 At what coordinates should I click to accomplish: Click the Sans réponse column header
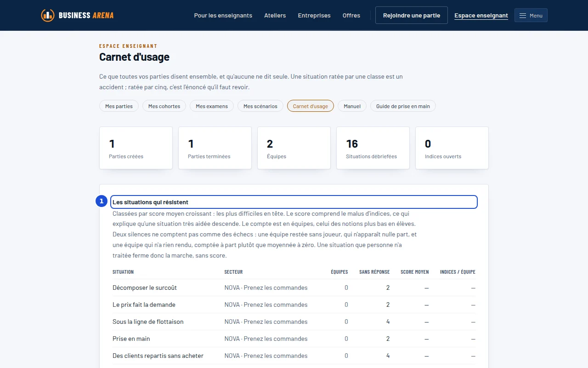click(x=374, y=272)
